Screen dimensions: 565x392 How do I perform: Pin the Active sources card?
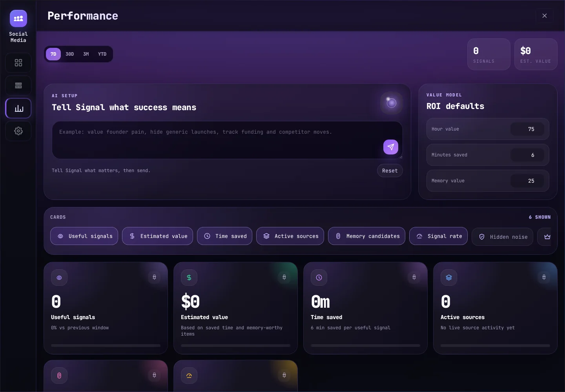coord(544,277)
